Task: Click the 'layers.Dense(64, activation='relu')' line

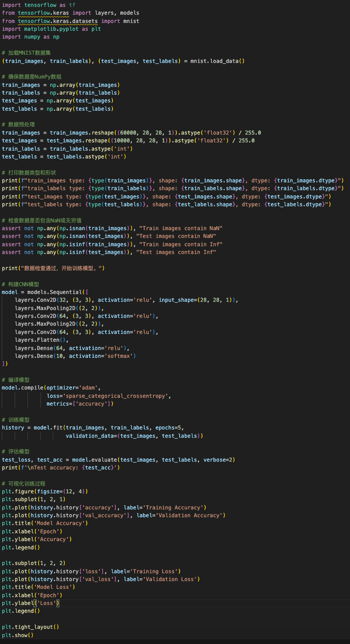Action: (x=72, y=348)
